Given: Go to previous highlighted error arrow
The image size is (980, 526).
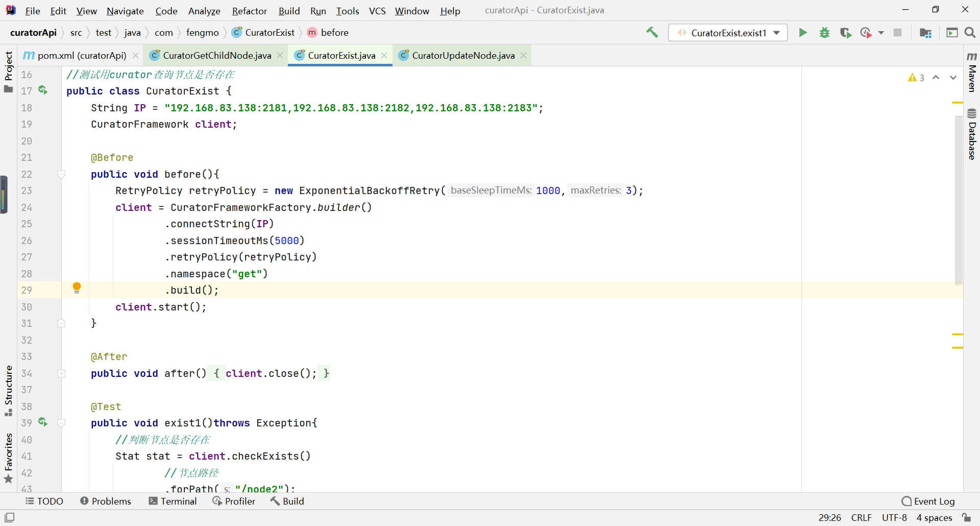Looking at the screenshot, I should tap(936, 78).
